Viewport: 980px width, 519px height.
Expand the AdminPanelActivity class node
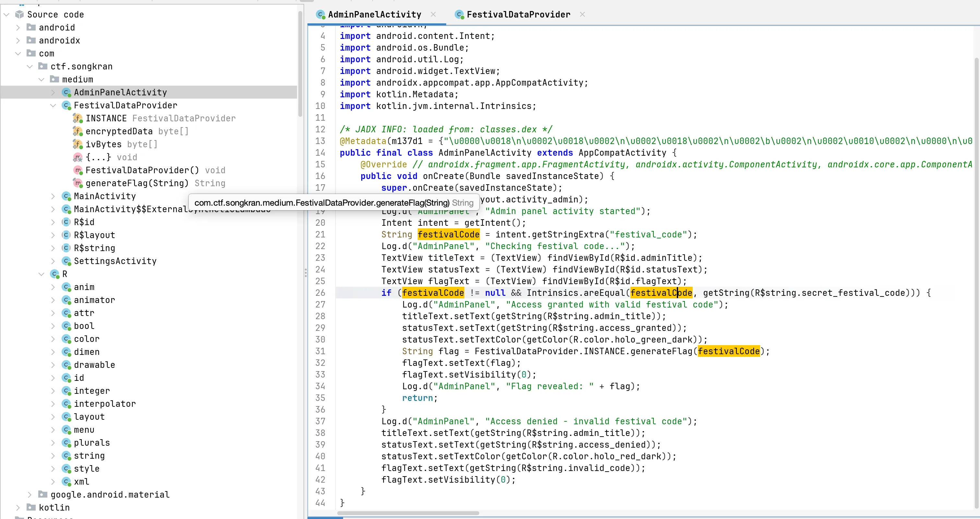point(53,92)
